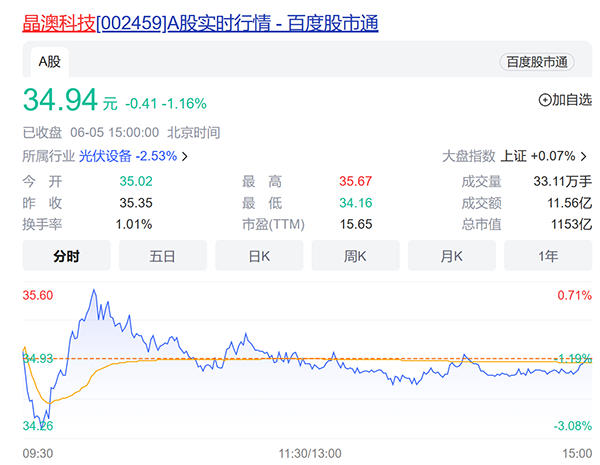Viewport: 600px width, 465px height.
Task: Switch to the 分时 chart tab
Action: click(x=67, y=256)
